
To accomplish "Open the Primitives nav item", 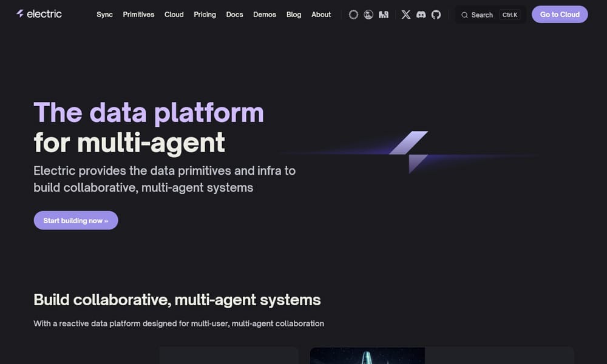I will [x=138, y=15].
